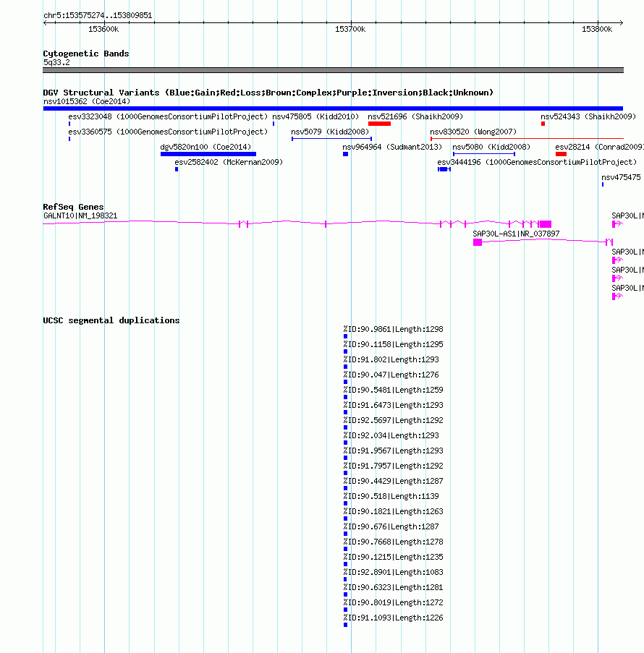Select the nsv521696 (Shaikh2009) red loss bar
Image resolution: width=644 pixels, height=653 pixels.
click(x=379, y=124)
